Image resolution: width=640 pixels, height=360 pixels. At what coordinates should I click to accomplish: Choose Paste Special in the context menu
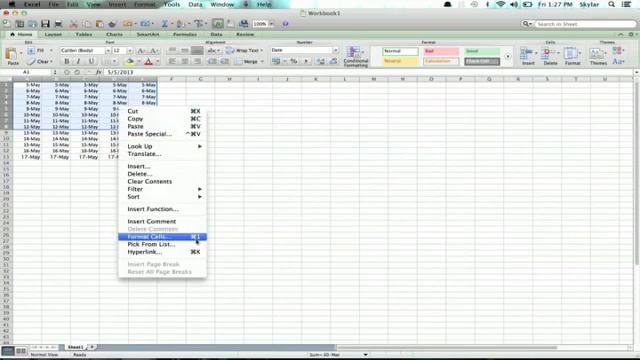click(162, 134)
